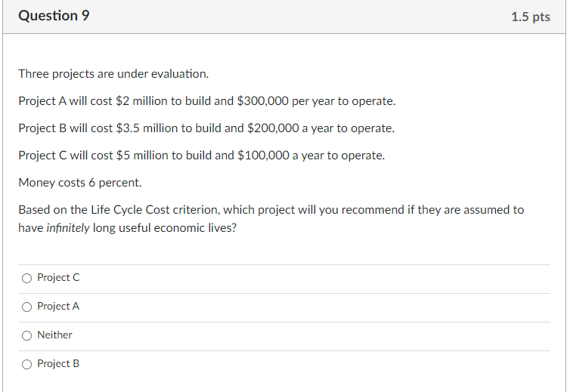Click the 'Project C' answer label
570x392 pixels.
[58, 278]
